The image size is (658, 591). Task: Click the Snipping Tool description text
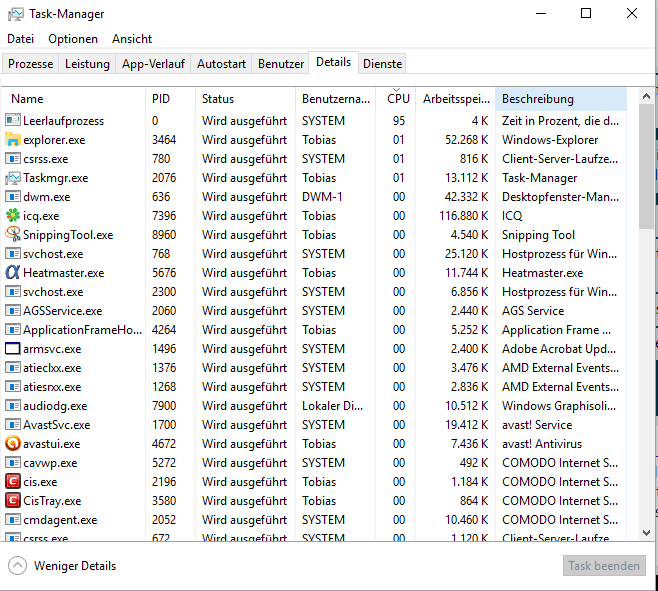click(x=538, y=235)
